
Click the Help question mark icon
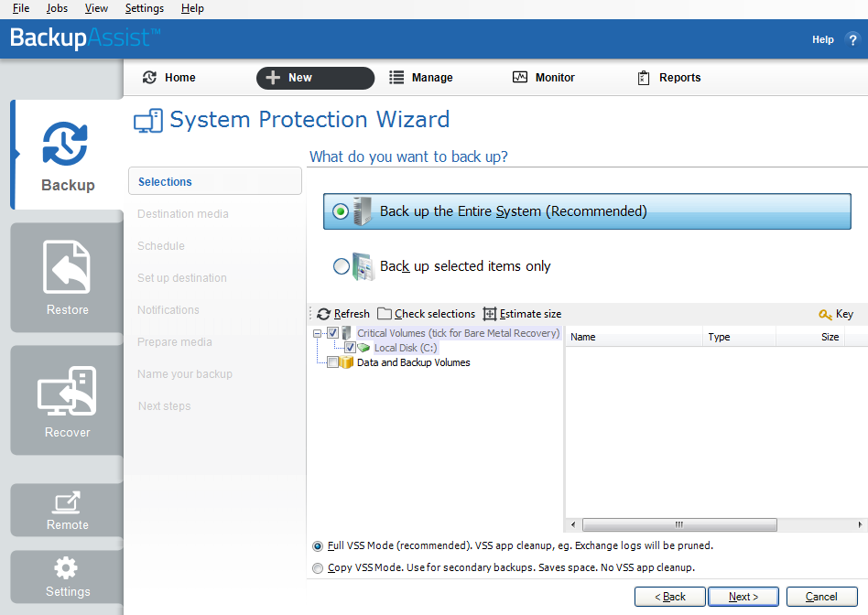pos(852,40)
